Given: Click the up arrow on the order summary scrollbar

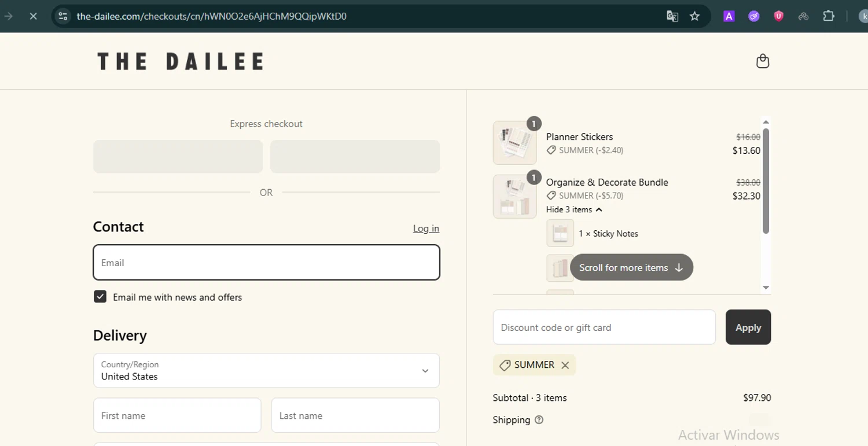Looking at the screenshot, I should tap(766, 122).
